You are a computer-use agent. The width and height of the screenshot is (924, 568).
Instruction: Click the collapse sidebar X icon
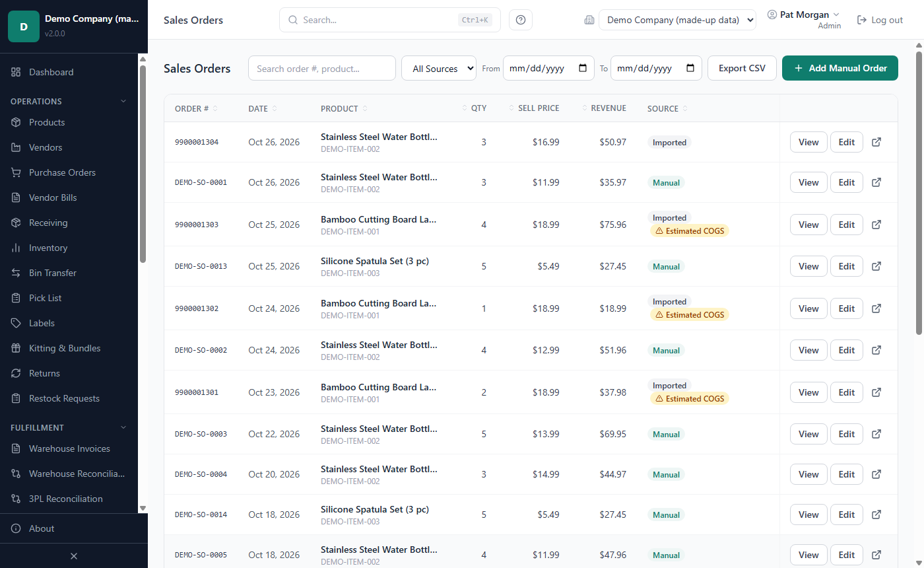[74, 556]
